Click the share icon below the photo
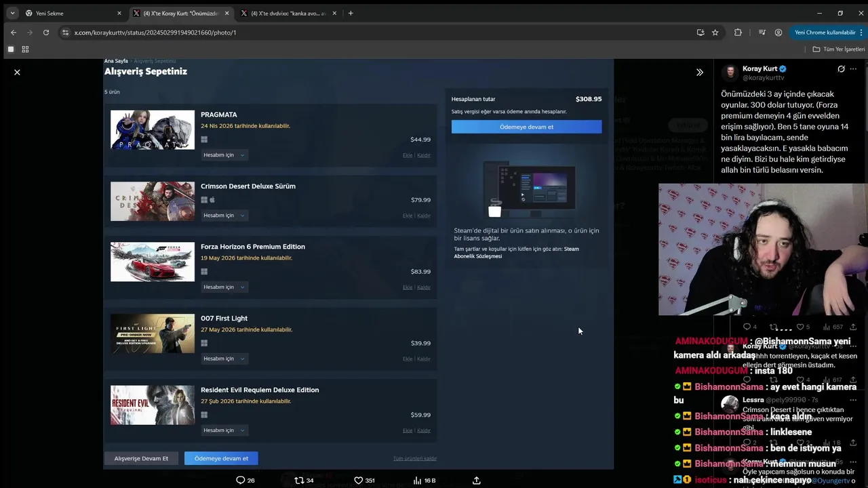Image resolution: width=868 pixels, height=488 pixels. point(477,480)
